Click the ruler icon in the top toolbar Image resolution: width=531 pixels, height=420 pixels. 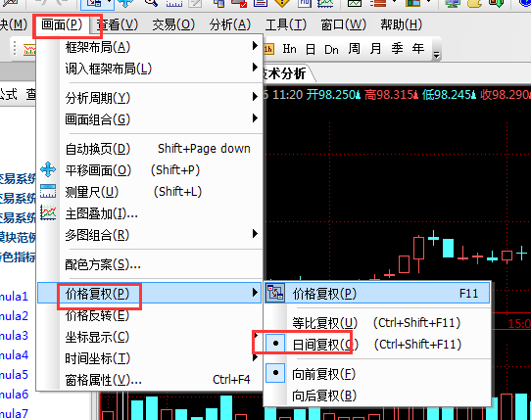click(174, 3)
